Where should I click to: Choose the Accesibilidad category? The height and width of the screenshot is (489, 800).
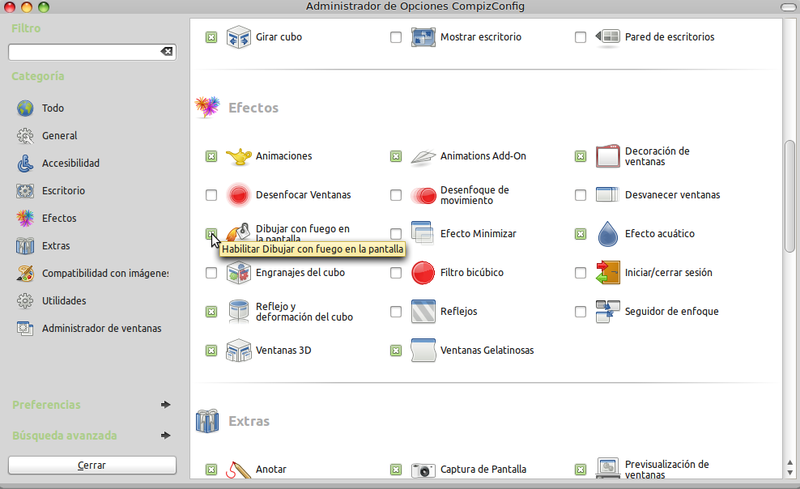[70, 163]
